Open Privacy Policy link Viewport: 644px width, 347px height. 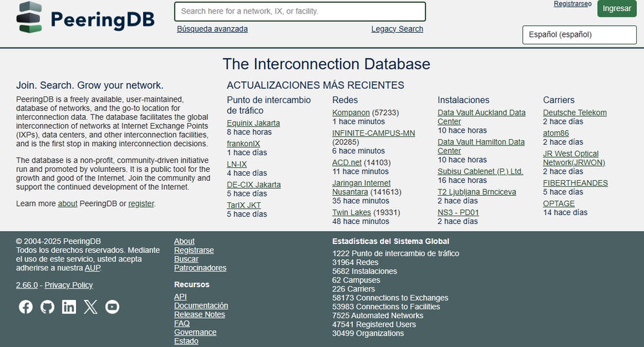69,285
